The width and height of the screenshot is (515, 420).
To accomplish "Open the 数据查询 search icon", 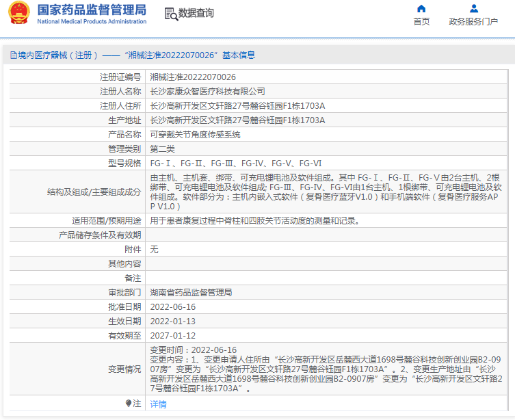I will [x=171, y=14].
